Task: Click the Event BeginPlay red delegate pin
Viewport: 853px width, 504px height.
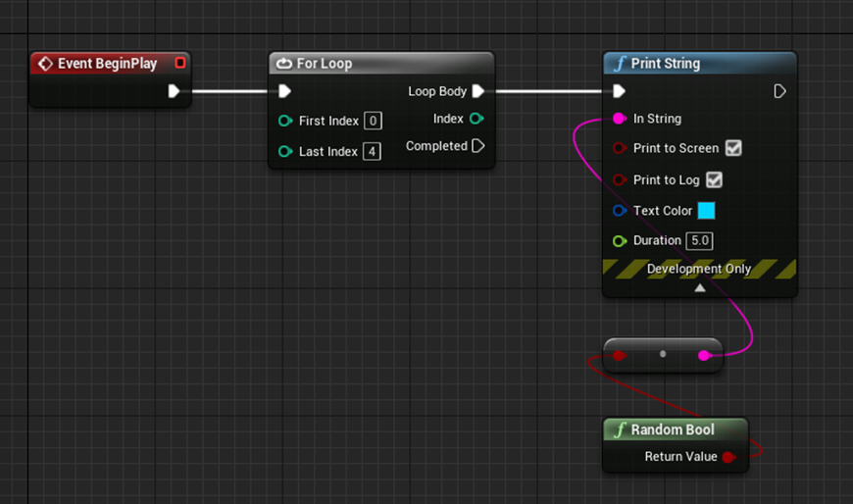Action: click(x=180, y=63)
